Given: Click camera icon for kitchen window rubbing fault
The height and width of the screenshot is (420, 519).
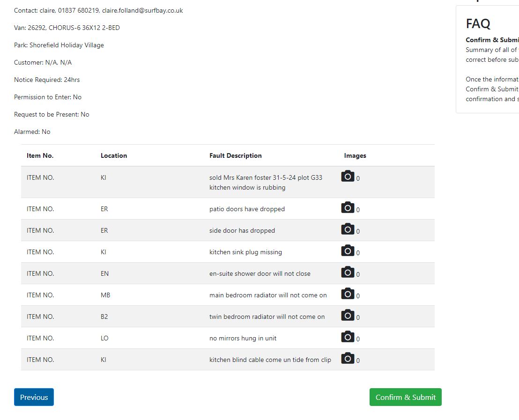Looking at the screenshot, I should (348, 176).
